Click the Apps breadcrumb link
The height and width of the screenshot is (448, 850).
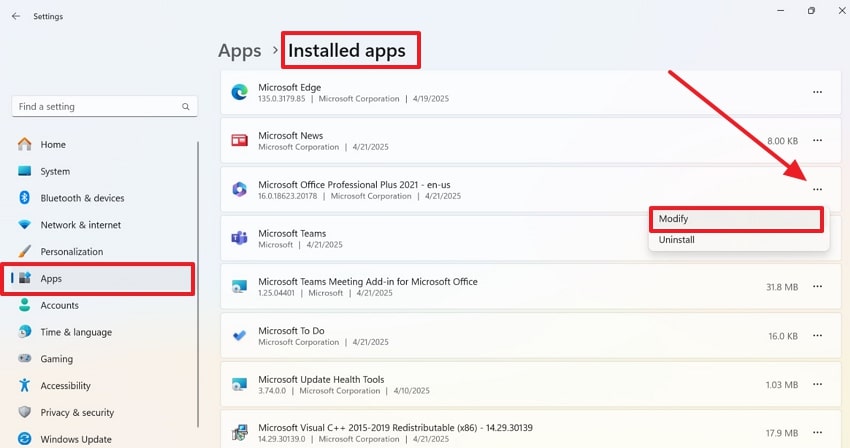pyautogui.click(x=240, y=50)
